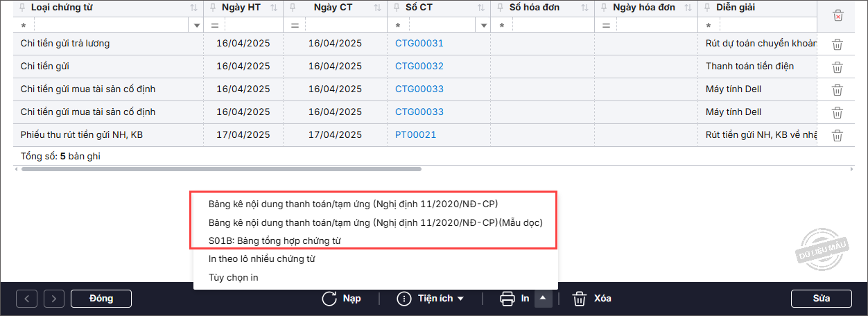Delete row CTG00032 using its trash icon
Image resolution: width=868 pixels, height=316 pixels.
(x=837, y=67)
